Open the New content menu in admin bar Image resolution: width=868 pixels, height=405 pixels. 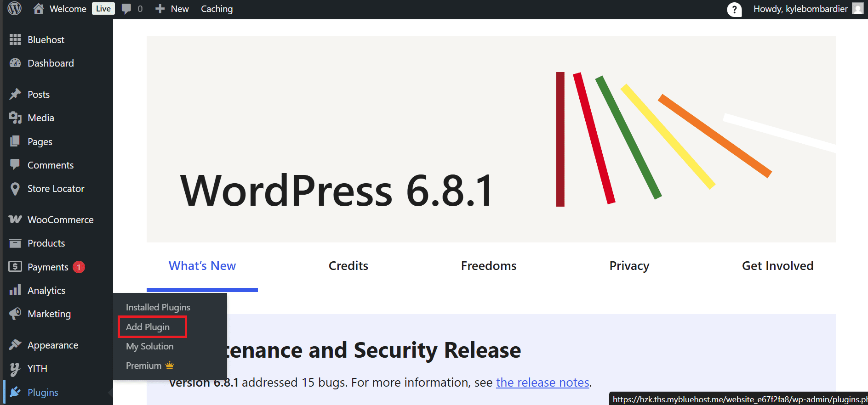[x=172, y=9]
